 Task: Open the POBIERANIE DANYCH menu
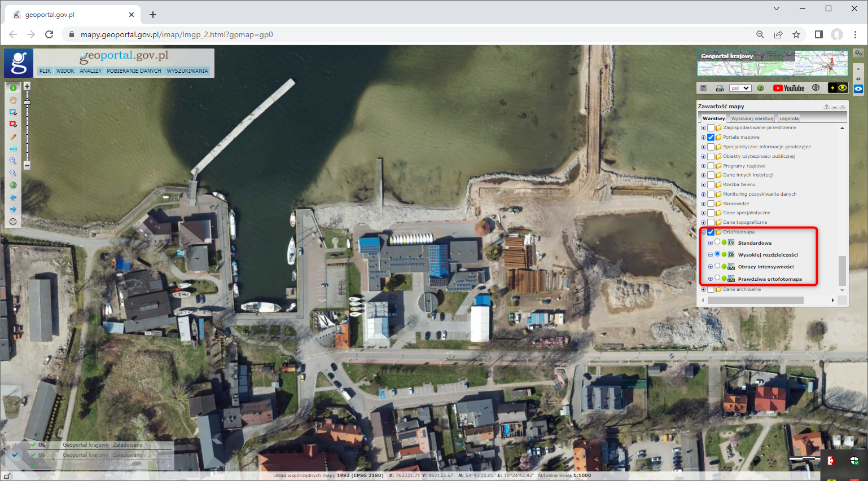click(x=134, y=70)
